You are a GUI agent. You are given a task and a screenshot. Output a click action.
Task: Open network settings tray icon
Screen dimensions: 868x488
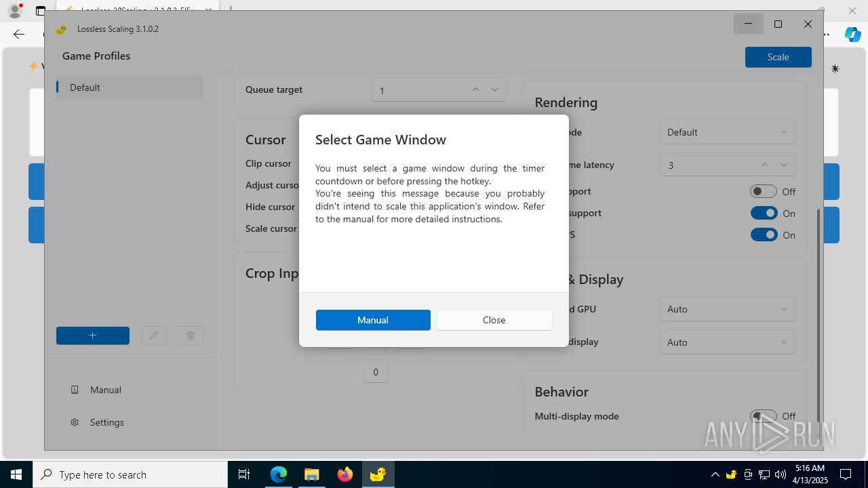pos(764,474)
